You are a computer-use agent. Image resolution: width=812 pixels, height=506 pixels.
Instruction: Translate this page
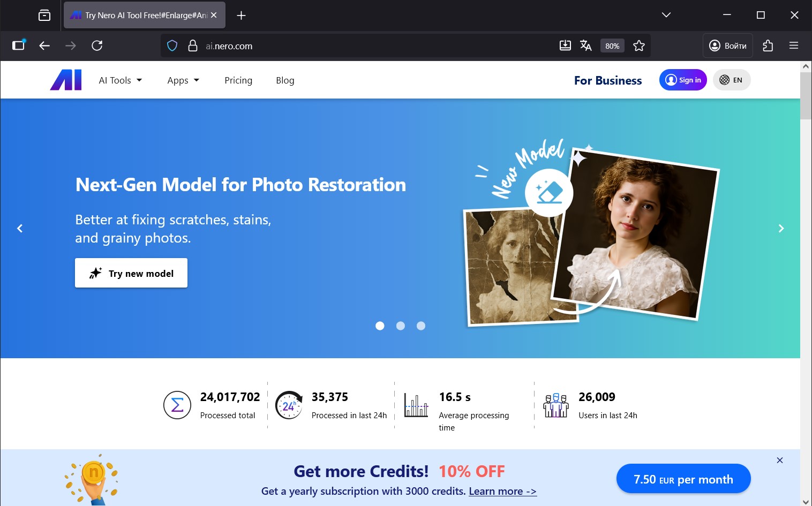click(586, 46)
